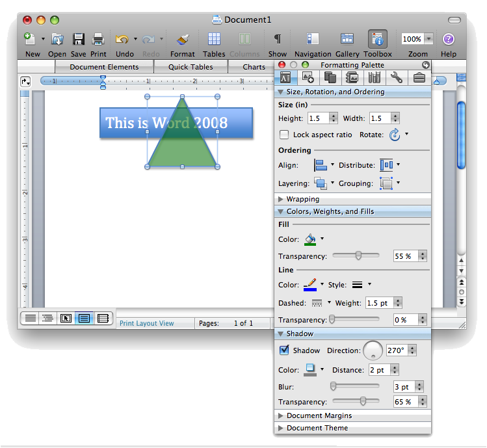Save the document using the Save icon
This screenshot has width=487, height=448.
pyautogui.click(x=78, y=39)
